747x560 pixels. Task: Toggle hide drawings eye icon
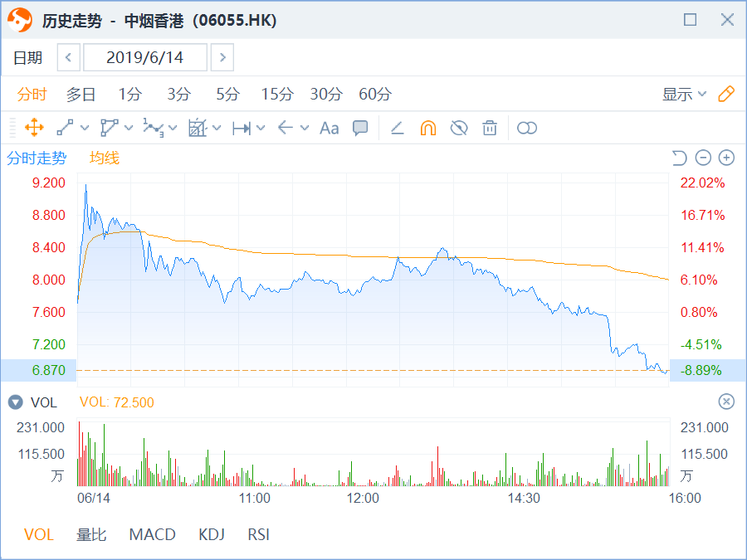(x=458, y=128)
